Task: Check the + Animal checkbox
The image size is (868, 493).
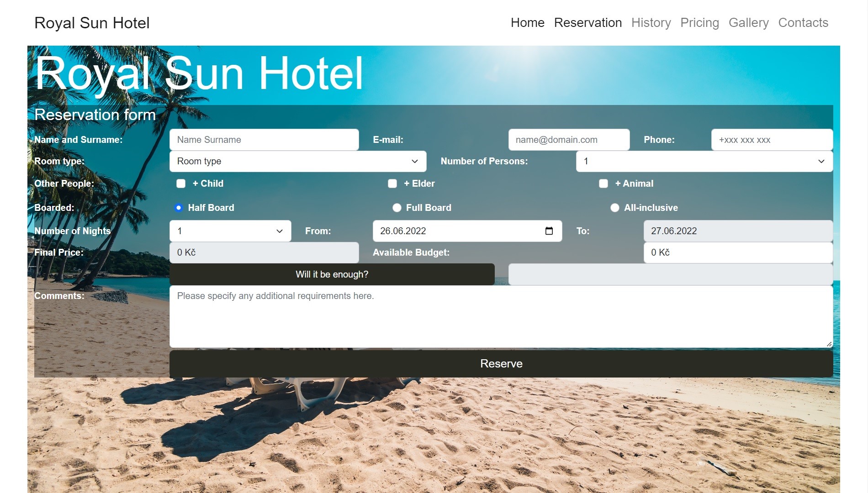Action: click(x=603, y=184)
